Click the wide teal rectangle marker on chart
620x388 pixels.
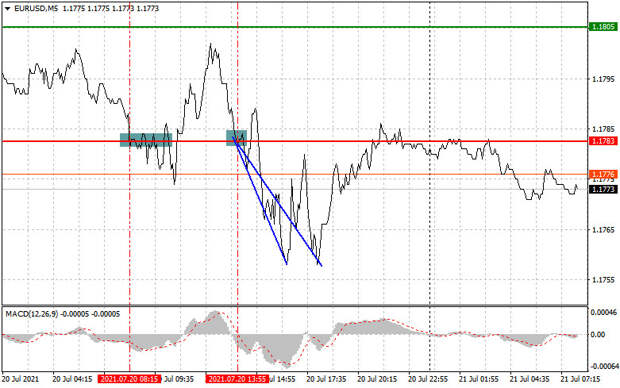click(x=146, y=140)
